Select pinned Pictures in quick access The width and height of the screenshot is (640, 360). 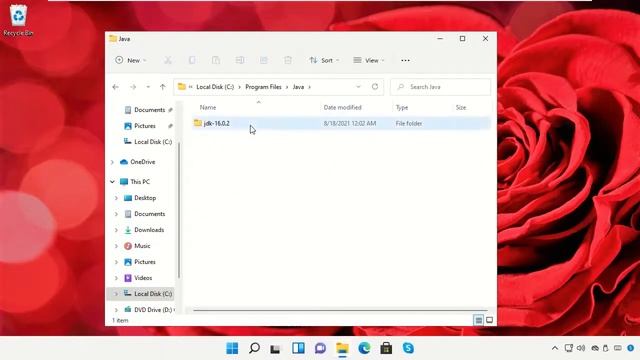pos(144,126)
